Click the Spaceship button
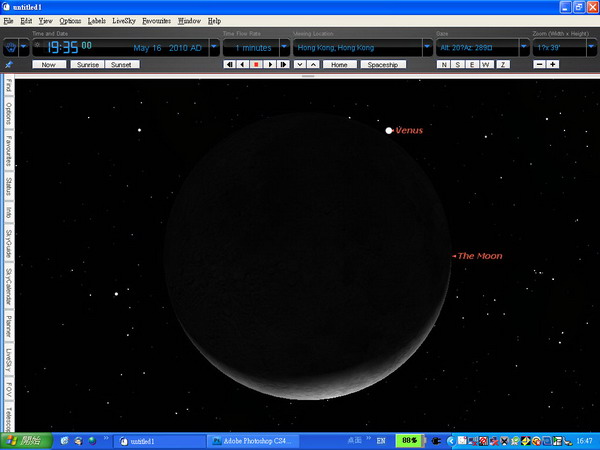Viewport: 600px width, 450px height. [382, 64]
